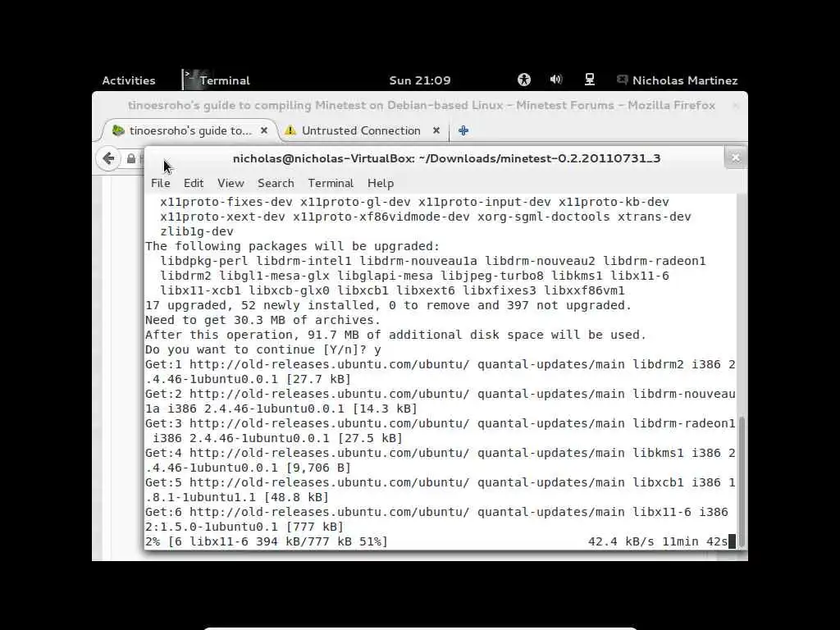Open the terminal Search menu
The image size is (840, 630).
pos(276,183)
